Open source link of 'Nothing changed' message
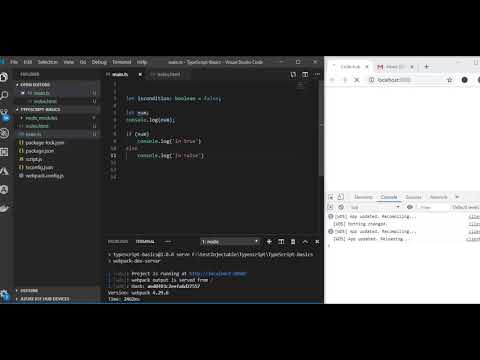 point(474,224)
